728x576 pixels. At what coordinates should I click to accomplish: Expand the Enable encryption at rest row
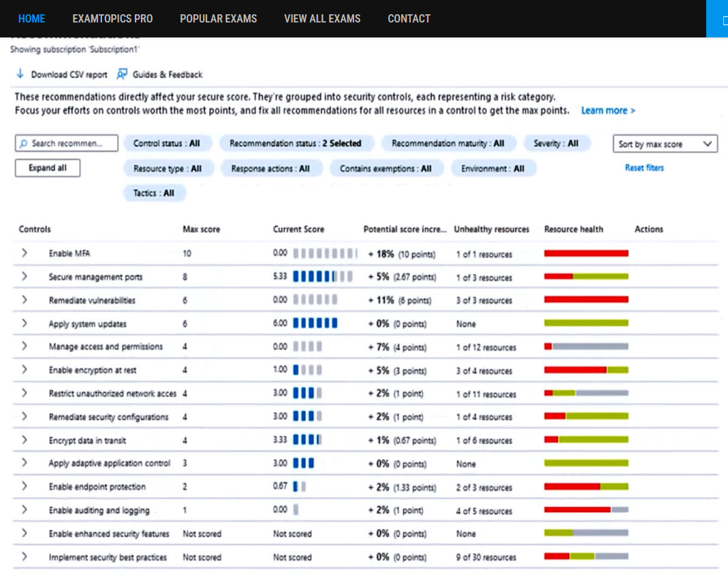(24, 370)
